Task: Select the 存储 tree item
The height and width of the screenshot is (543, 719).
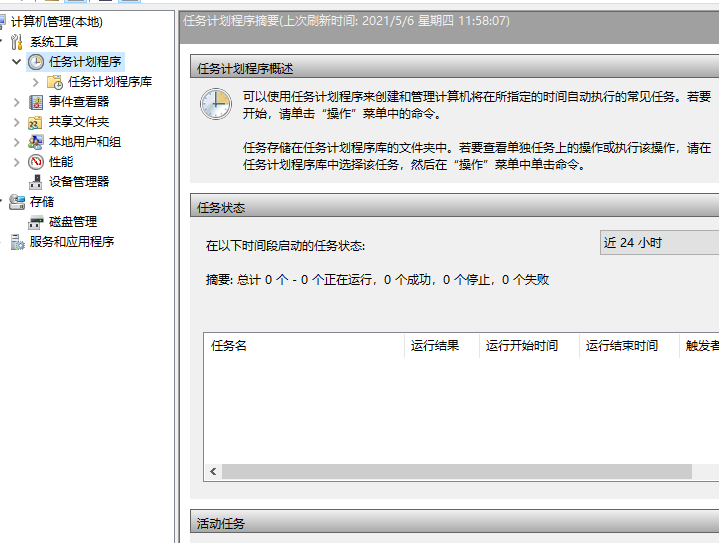Action: click(42, 202)
